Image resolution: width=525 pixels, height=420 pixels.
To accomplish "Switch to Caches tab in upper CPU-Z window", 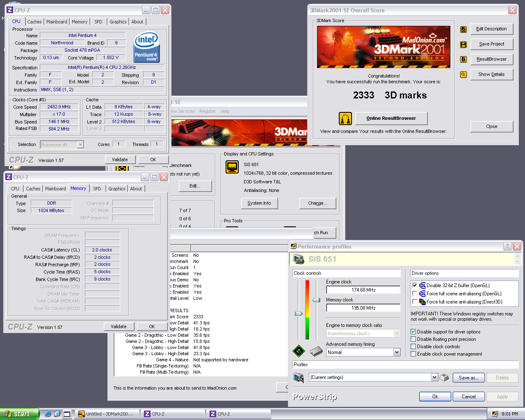I will click(x=34, y=22).
